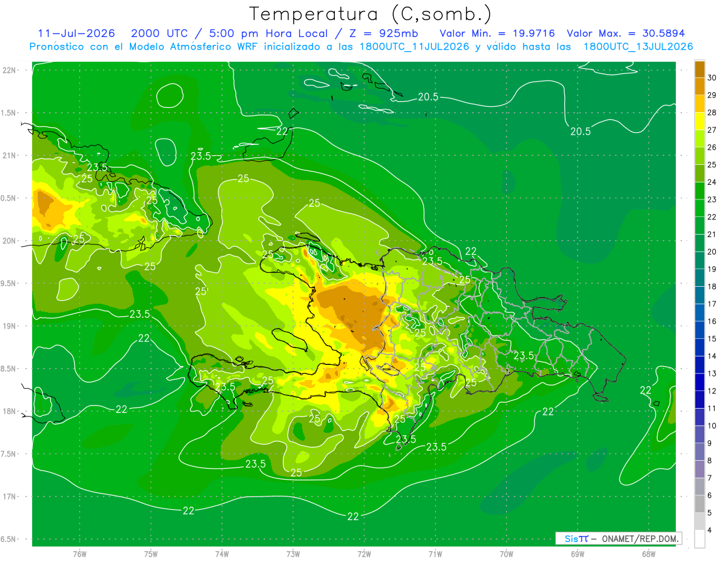Select the "75W" longitude label
Viewport: 728px width, 562px height.
pos(151,554)
